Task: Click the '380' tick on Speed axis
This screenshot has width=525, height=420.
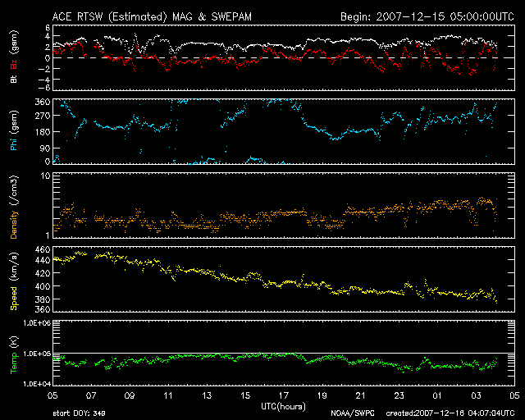Action: (43, 299)
